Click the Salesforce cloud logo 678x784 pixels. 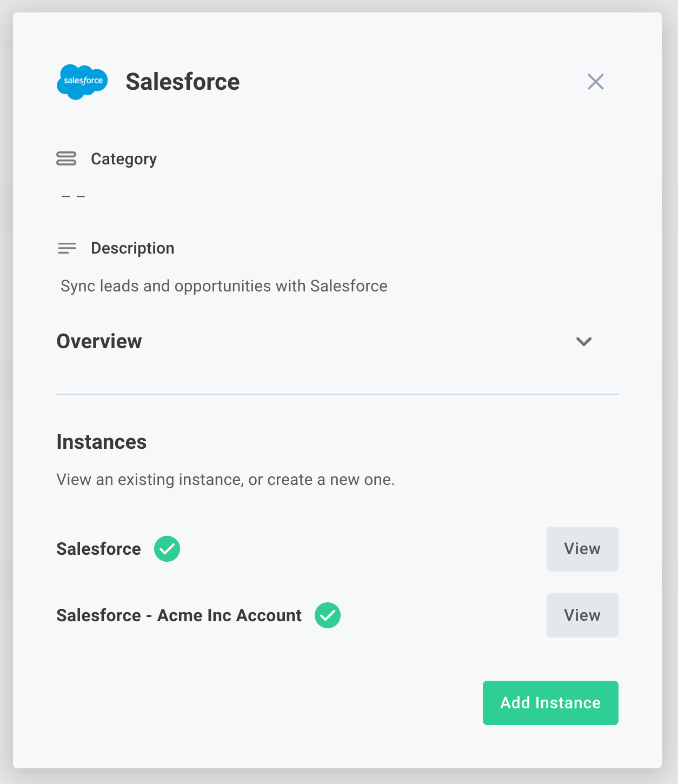point(82,82)
